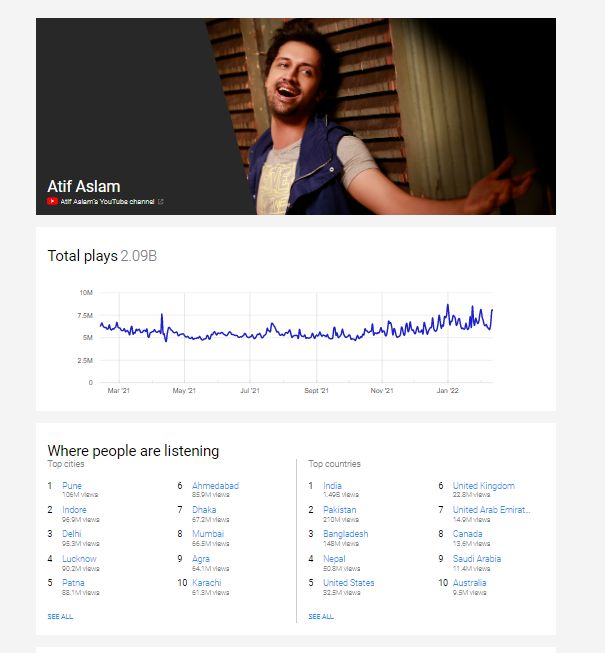605x653 pixels.
Task: Click the 2.5M y-axis label
Action: pyautogui.click(x=85, y=361)
